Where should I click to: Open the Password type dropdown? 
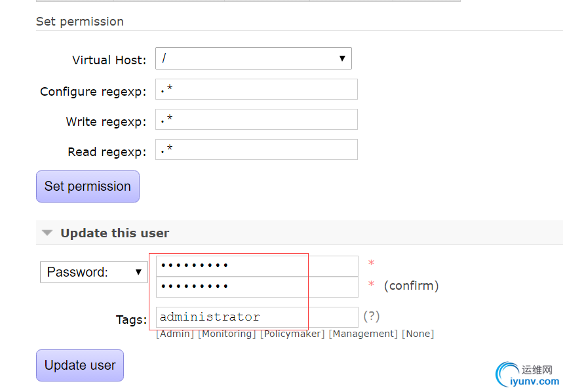click(94, 272)
